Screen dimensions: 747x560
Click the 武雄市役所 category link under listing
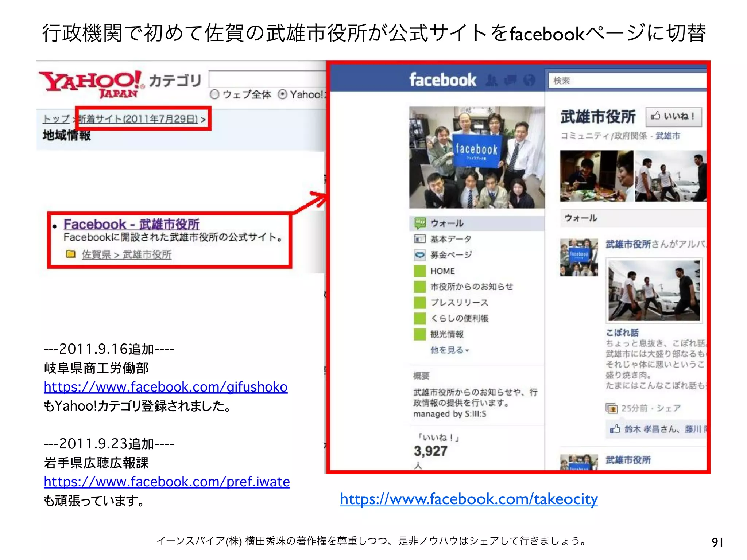point(147,254)
